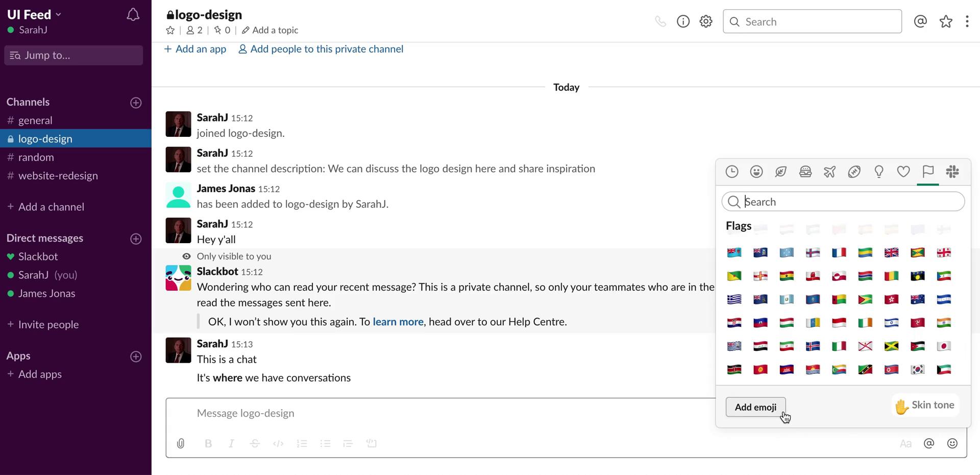This screenshot has width=980, height=475.
Task: View members count of logo-design
Action: 194,30
